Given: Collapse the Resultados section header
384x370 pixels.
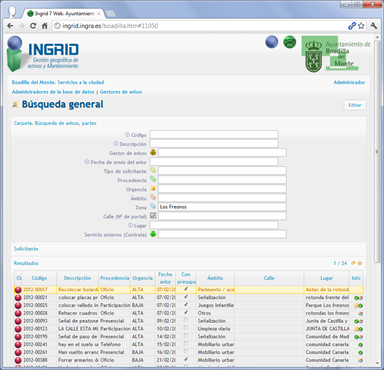Looking at the screenshot, I should coord(26,263).
